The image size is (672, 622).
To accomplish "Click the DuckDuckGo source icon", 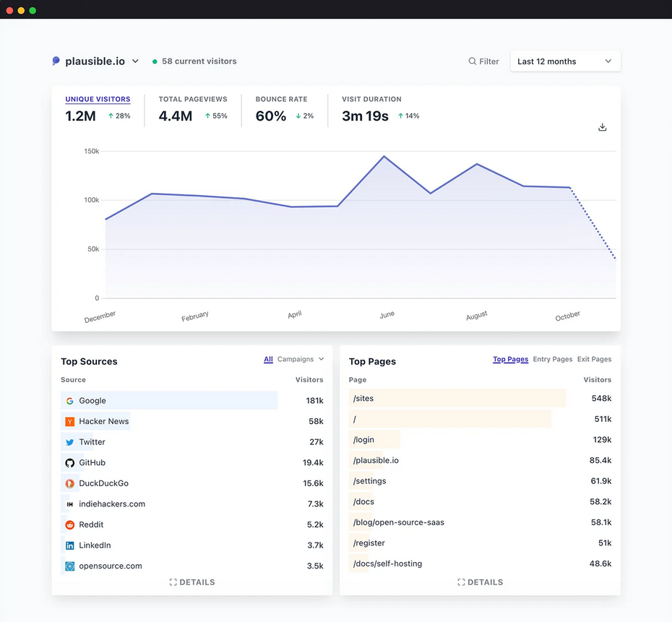I will tap(70, 483).
